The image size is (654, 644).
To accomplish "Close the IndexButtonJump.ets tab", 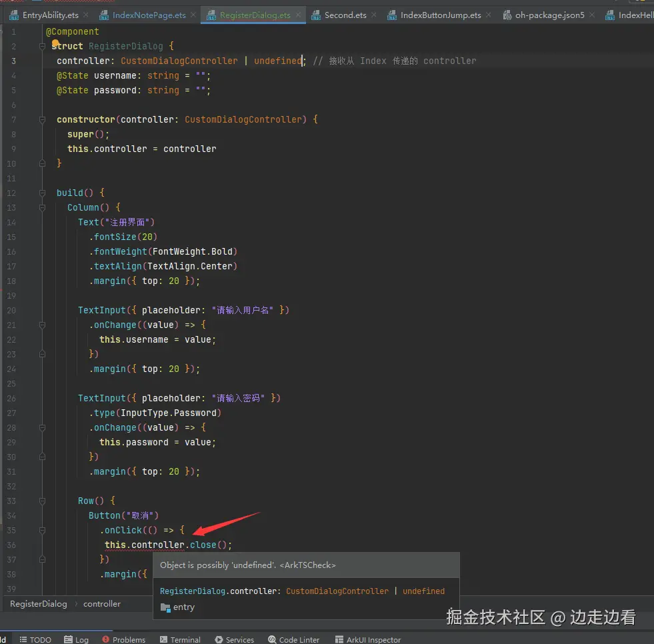I will click(x=489, y=15).
